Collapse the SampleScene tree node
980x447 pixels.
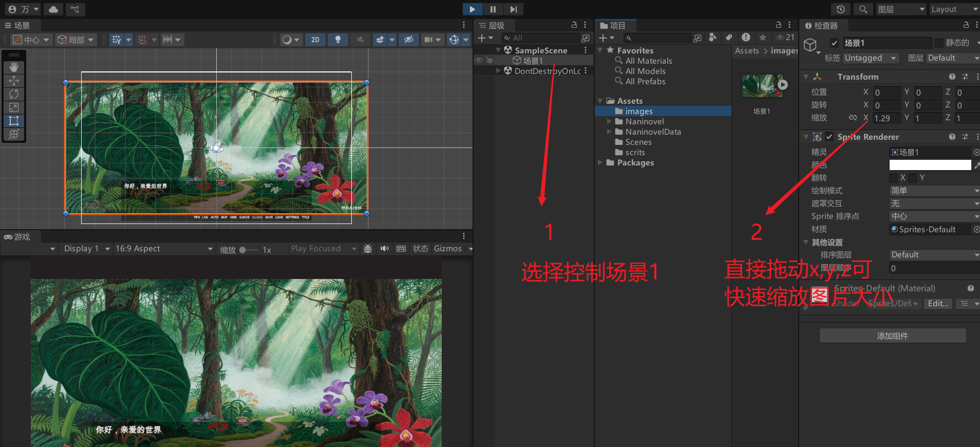(x=498, y=50)
